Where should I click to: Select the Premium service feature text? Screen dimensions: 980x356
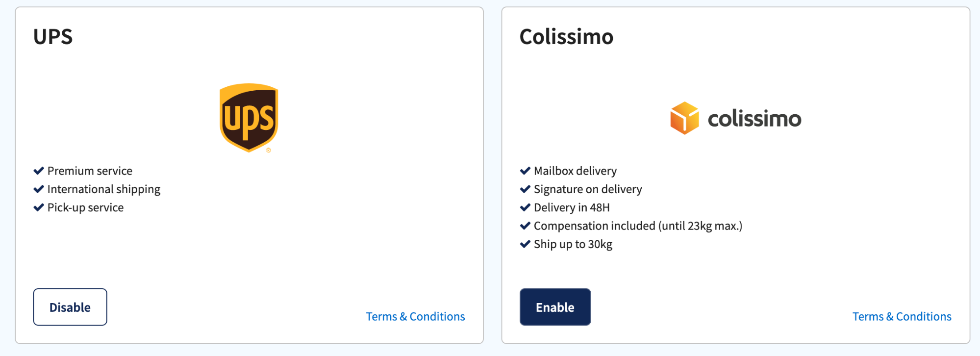(x=90, y=171)
